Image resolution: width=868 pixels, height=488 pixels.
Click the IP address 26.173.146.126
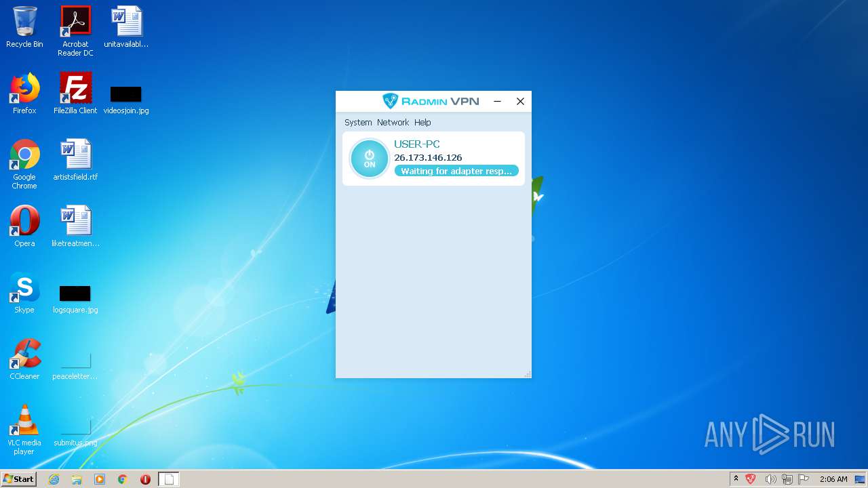pyautogui.click(x=428, y=158)
